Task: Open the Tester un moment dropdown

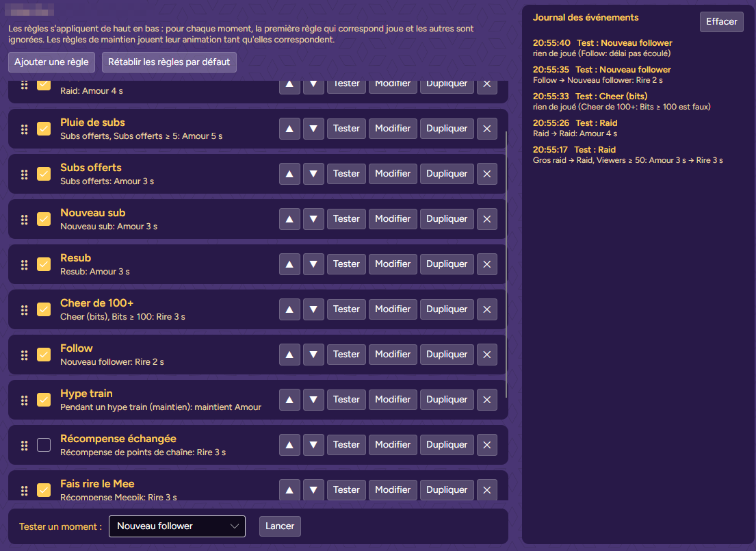Action: pos(177,526)
